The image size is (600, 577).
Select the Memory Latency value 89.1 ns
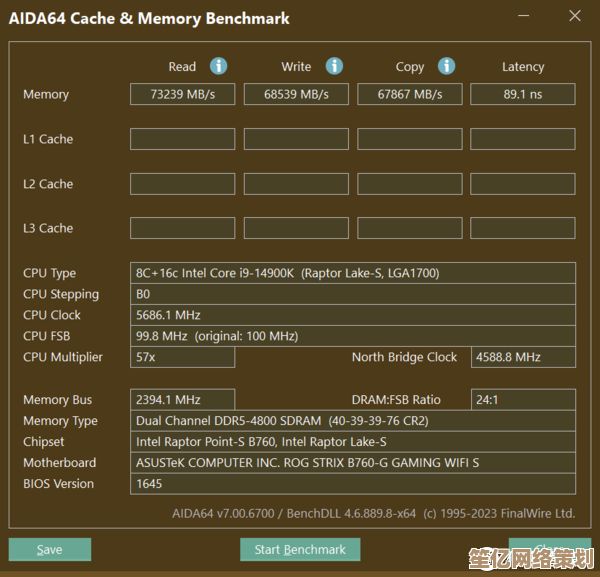click(x=523, y=94)
